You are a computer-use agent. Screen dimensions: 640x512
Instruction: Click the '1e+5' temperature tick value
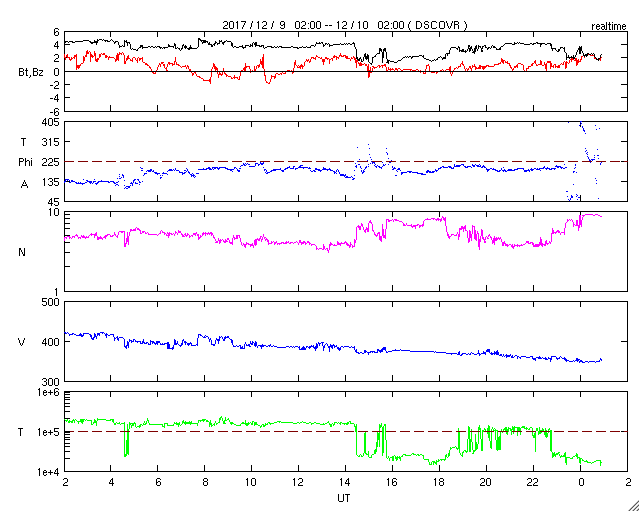48,432
